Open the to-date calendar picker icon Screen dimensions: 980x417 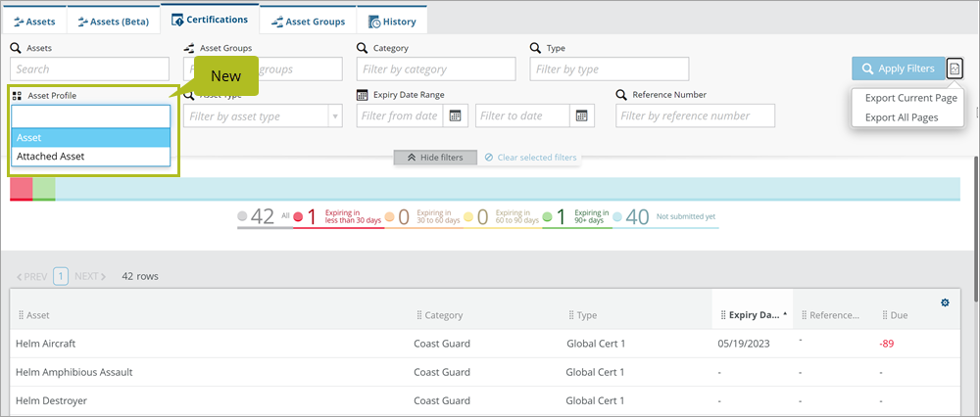pos(582,116)
